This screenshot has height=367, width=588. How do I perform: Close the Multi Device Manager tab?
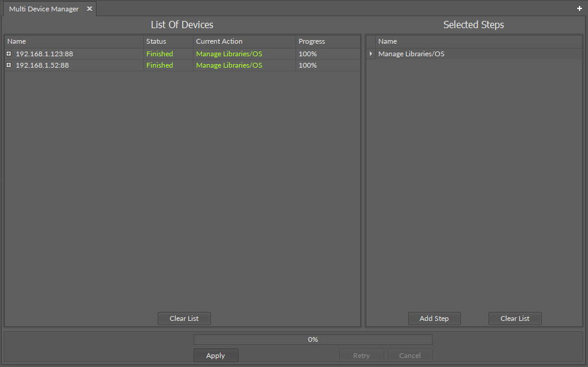point(89,9)
